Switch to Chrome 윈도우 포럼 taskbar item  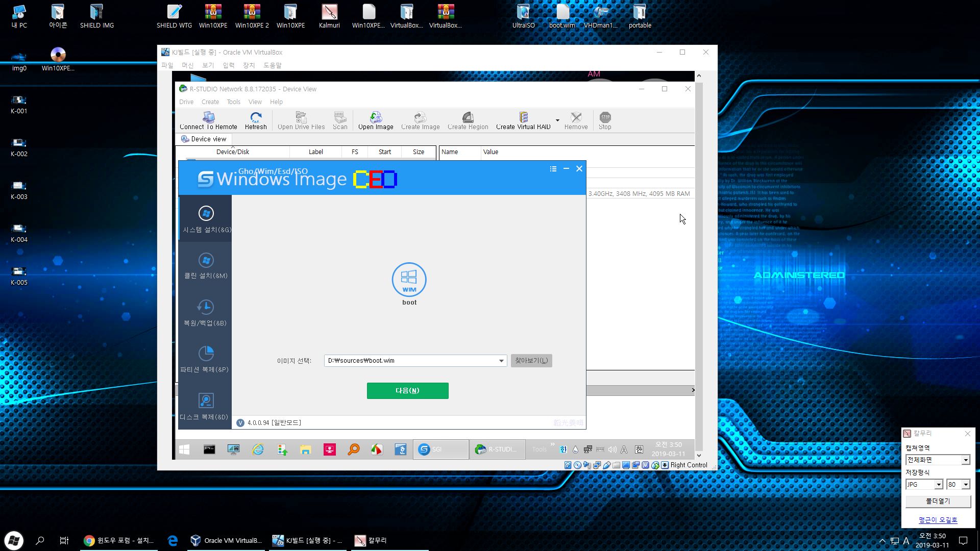(x=119, y=541)
